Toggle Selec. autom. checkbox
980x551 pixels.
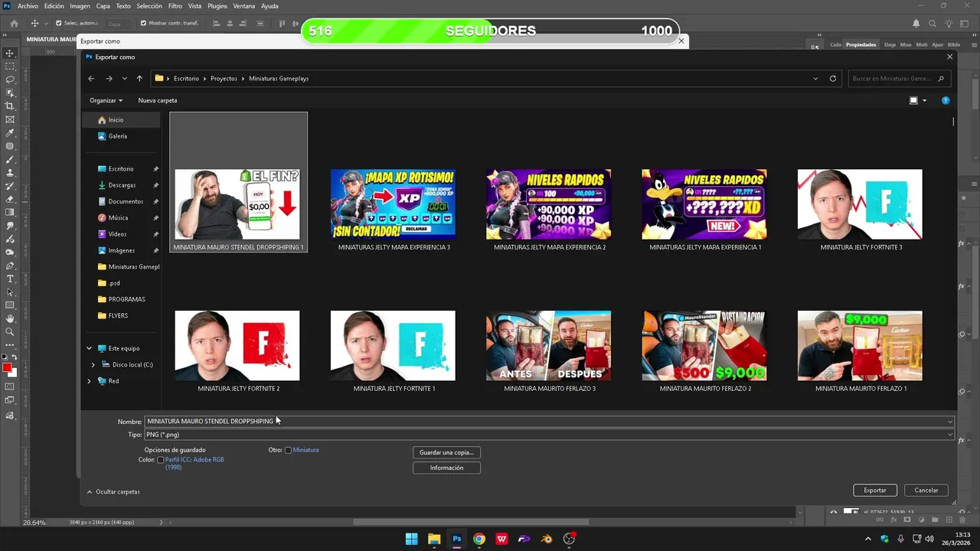[x=59, y=23]
